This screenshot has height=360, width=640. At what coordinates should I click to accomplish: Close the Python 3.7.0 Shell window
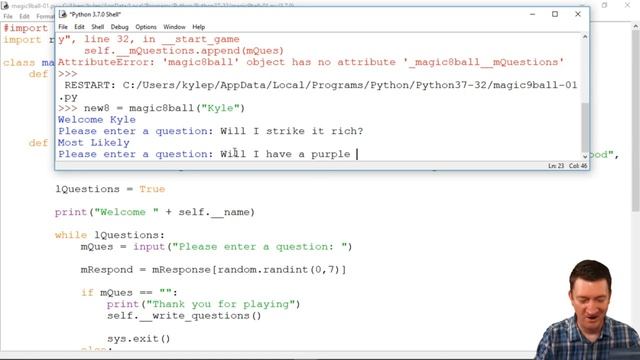click(578, 14)
